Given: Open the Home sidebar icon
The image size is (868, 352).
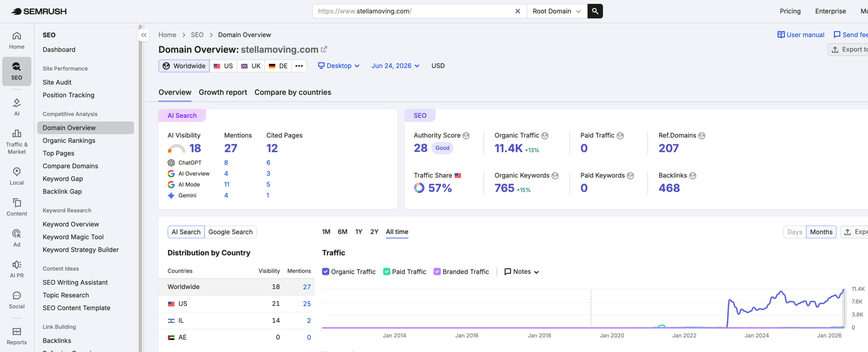Looking at the screenshot, I should click(17, 40).
